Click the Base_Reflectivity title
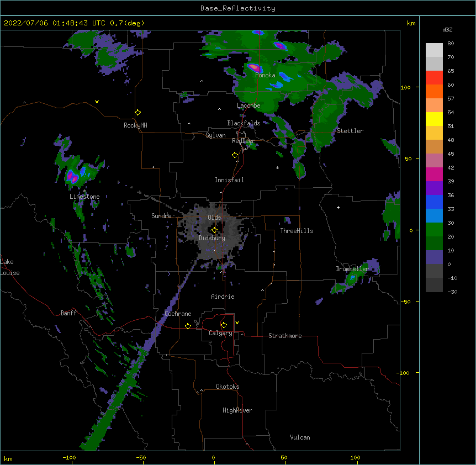The image size is (476, 465). pos(238,8)
